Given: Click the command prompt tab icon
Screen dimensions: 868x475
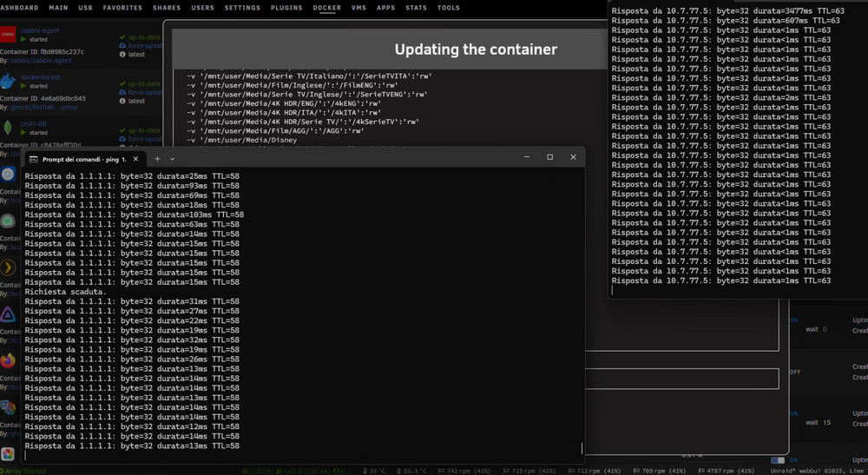Looking at the screenshot, I should click(x=33, y=159).
